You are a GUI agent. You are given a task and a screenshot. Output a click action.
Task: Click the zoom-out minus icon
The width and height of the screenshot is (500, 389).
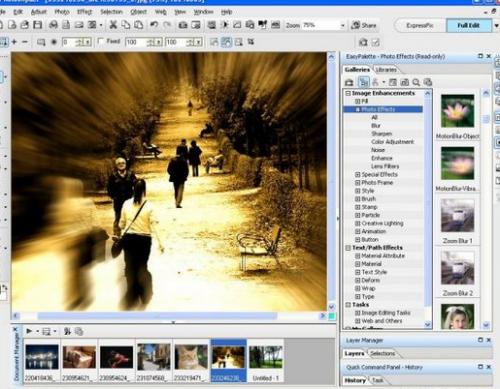pos(25,42)
